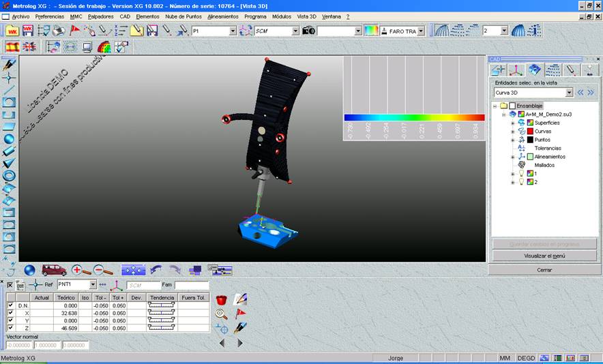Click the undo view arrow icon

coord(156,270)
